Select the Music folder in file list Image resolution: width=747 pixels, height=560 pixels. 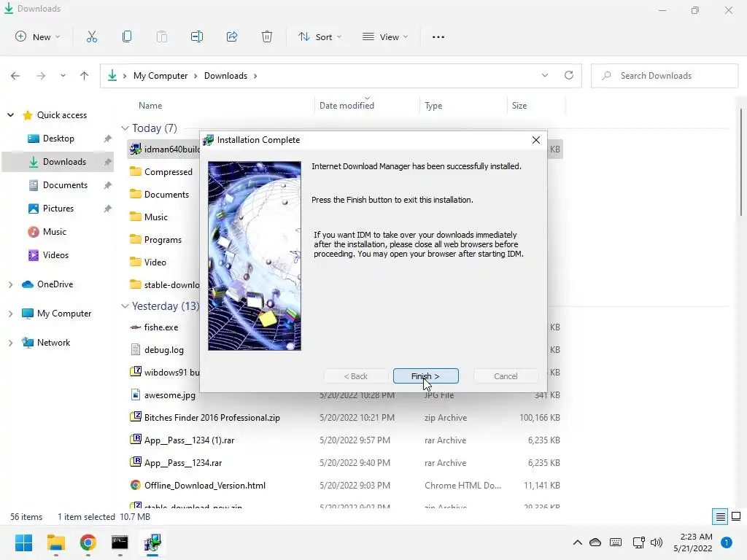click(x=149, y=217)
